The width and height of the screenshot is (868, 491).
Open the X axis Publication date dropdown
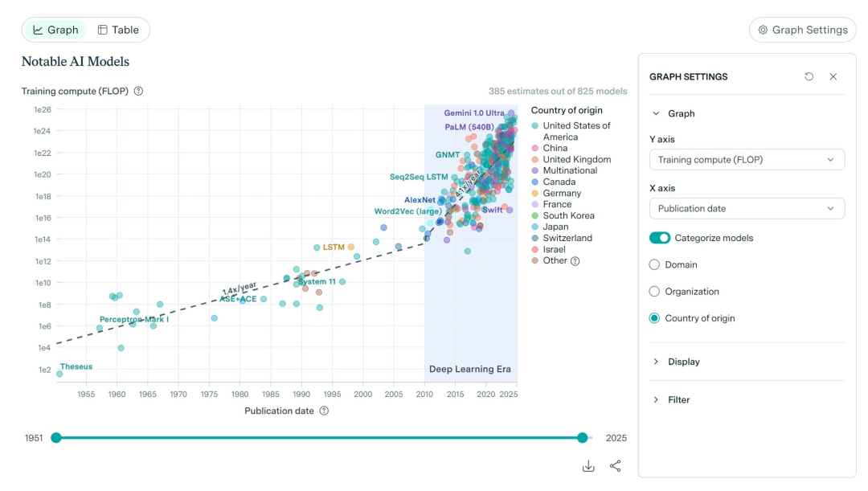(747, 208)
